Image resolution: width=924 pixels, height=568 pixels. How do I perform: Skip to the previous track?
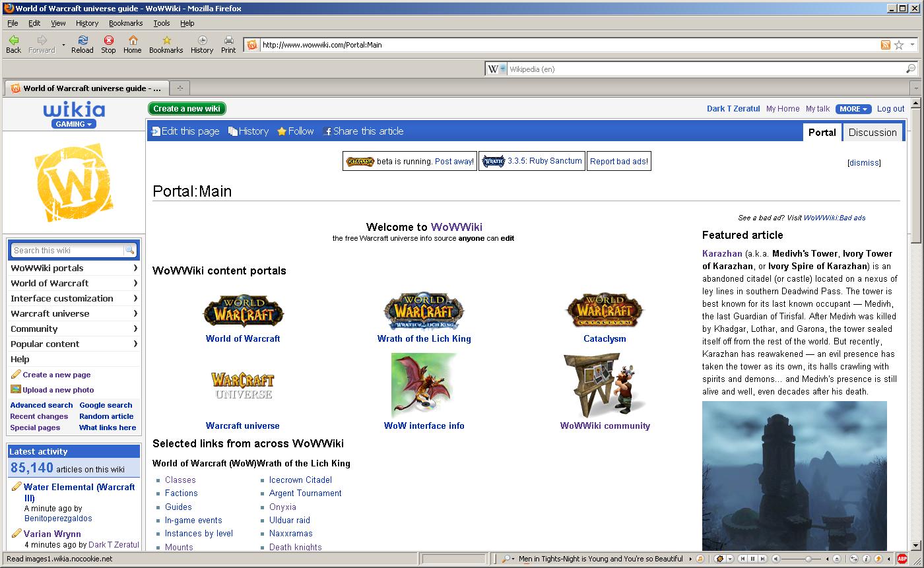[x=743, y=559]
